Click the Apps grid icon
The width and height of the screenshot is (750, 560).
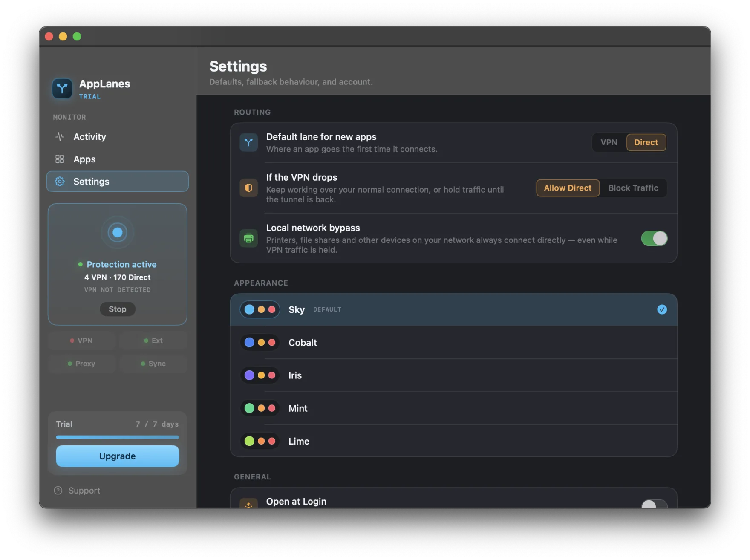[x=60, y=159]
